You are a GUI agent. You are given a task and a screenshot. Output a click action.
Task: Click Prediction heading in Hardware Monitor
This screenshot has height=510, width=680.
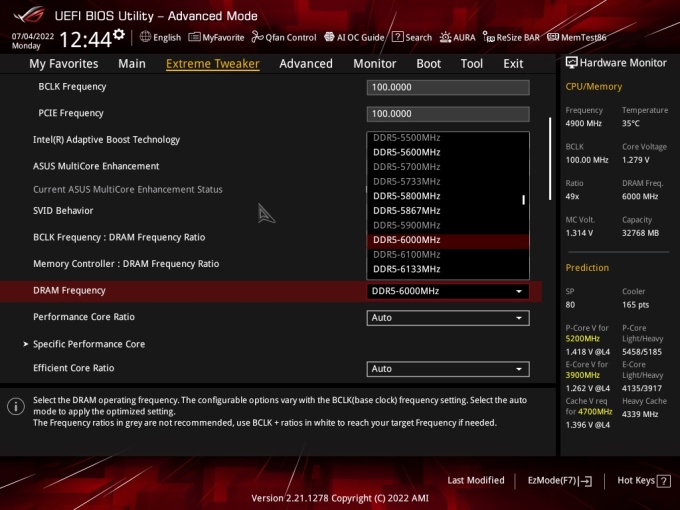(587, 268)
